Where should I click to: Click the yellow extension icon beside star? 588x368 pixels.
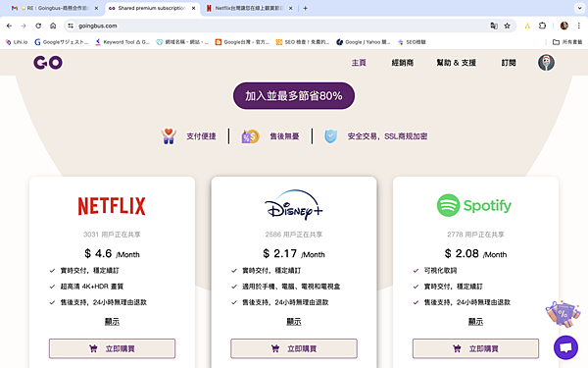point(527,26)
